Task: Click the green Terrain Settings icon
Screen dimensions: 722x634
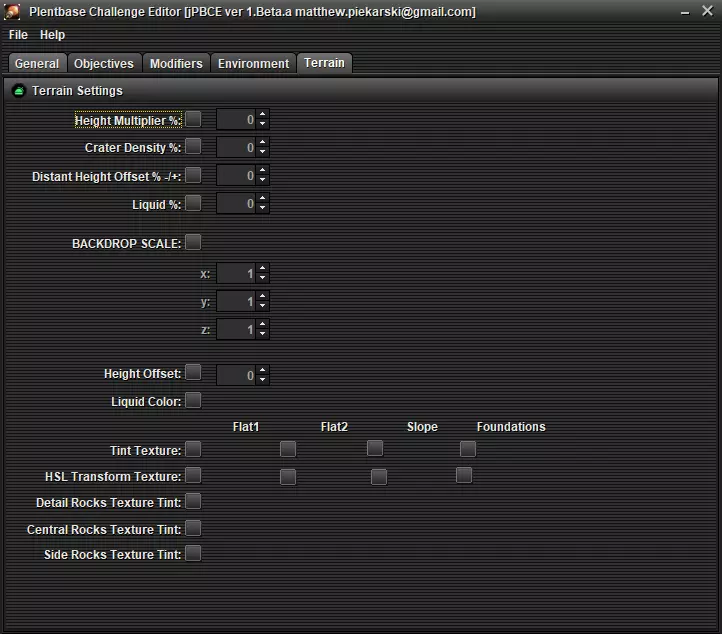Action: click(19, 91)
